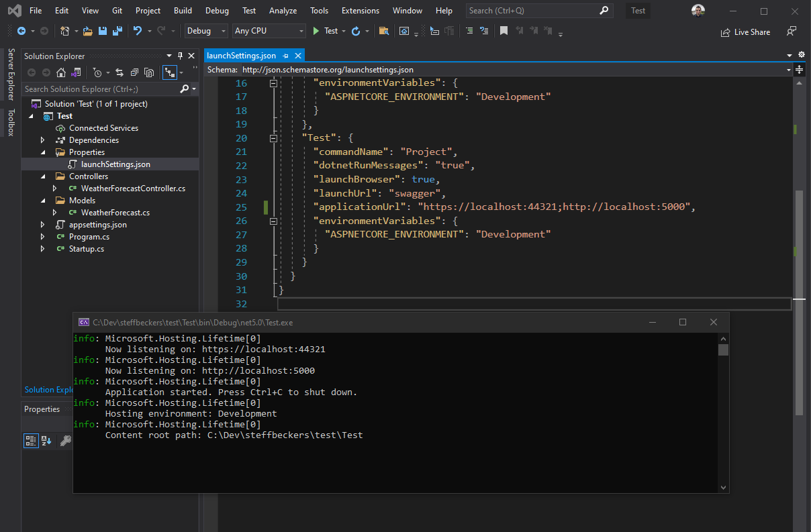Undo the last edit via the toolbar icon
This screenshot has width=811, height=532.
click(x=138, y=31)
